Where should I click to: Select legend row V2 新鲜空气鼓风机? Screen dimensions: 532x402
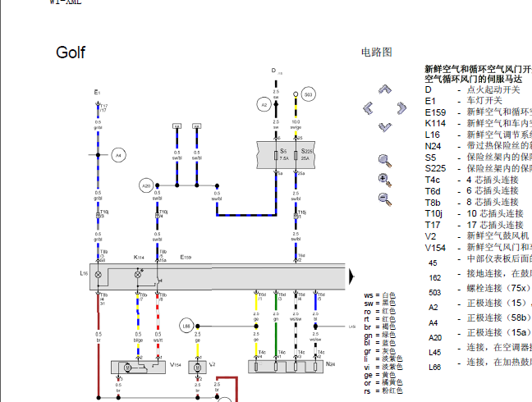pos(479,236)
